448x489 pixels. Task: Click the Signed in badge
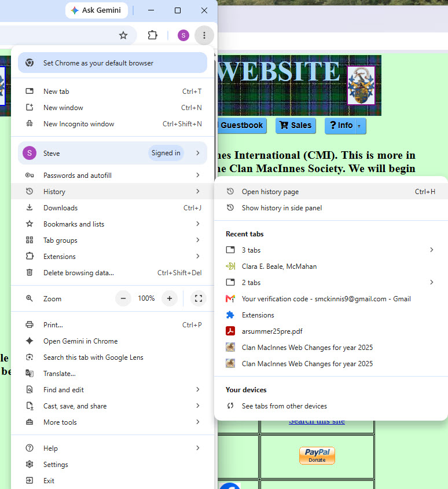pos(166,153)
